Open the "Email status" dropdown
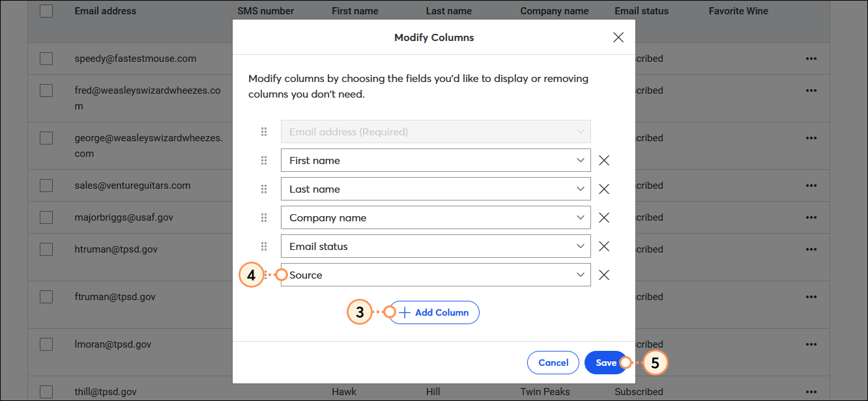Viewport: 868px width, 401px height. tap(580, 246)
